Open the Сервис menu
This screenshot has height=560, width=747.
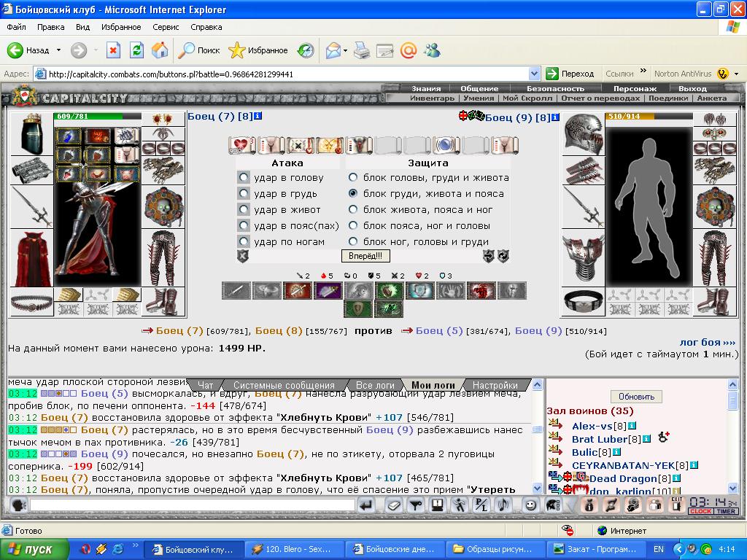click(166, 27)
